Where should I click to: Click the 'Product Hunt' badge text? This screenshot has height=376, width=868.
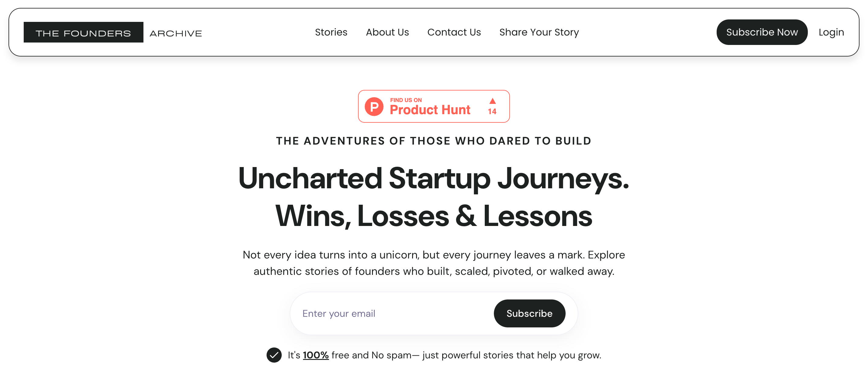(x=430, y=110)
